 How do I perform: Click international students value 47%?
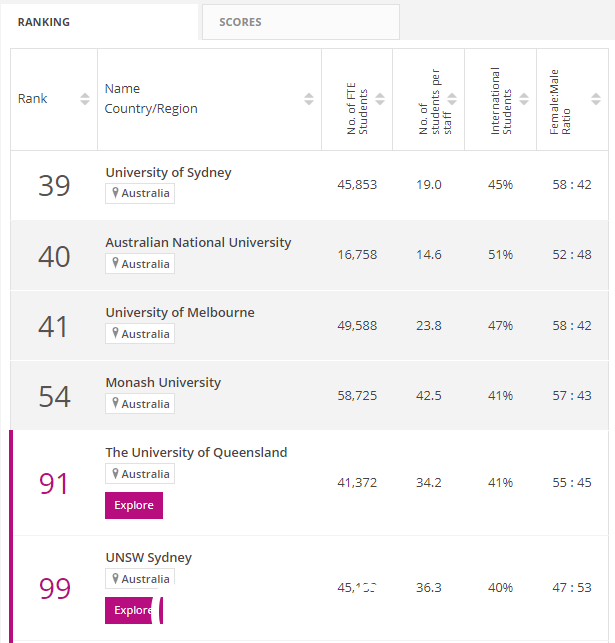tap(501, 326)
